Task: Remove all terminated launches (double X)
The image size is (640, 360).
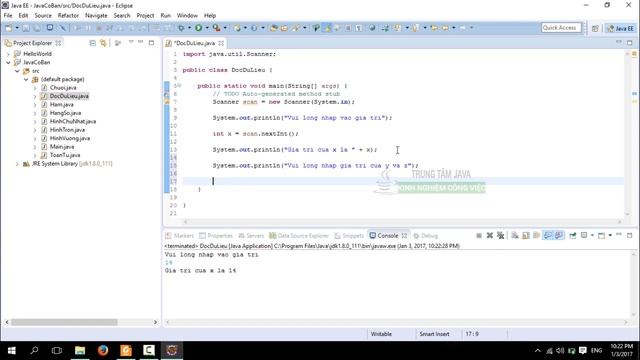Action: click(500, 236)
